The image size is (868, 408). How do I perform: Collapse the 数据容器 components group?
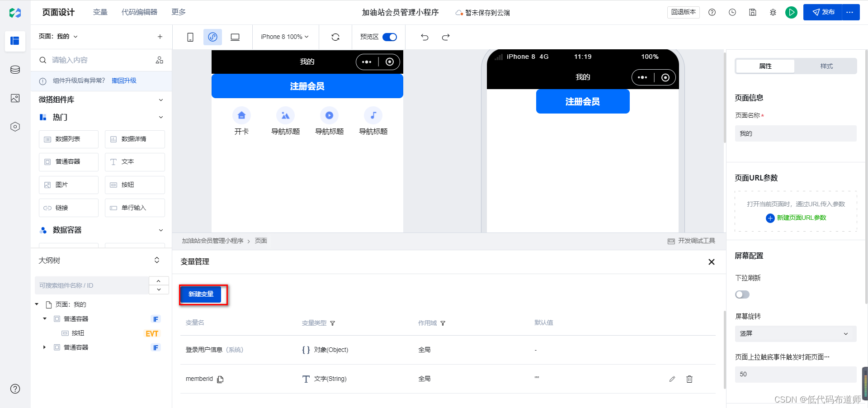click(161, 230)
